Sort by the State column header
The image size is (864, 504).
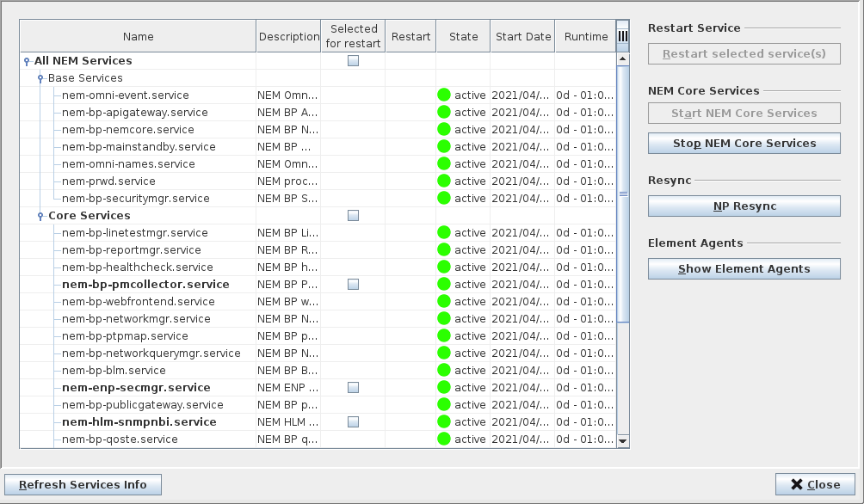pos(463,37)
